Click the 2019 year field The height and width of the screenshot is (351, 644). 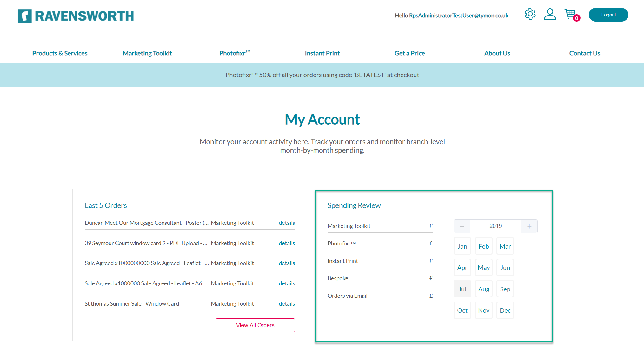(x=495, y=226)
